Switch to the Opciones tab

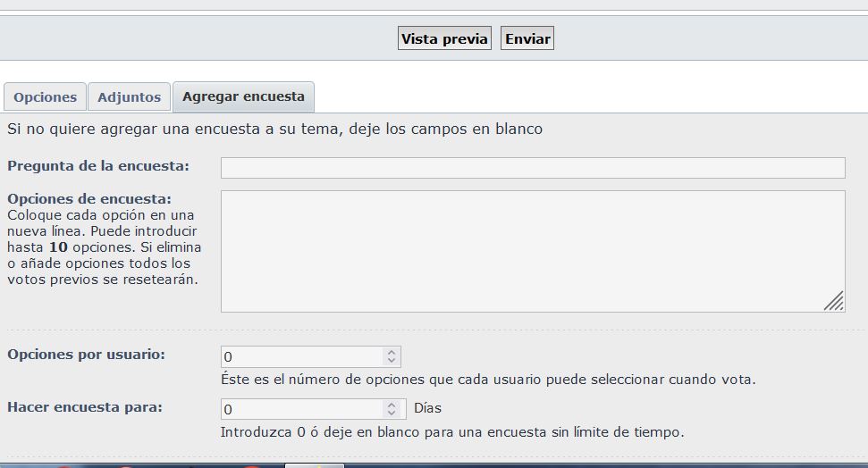click(x=45, y=97)
